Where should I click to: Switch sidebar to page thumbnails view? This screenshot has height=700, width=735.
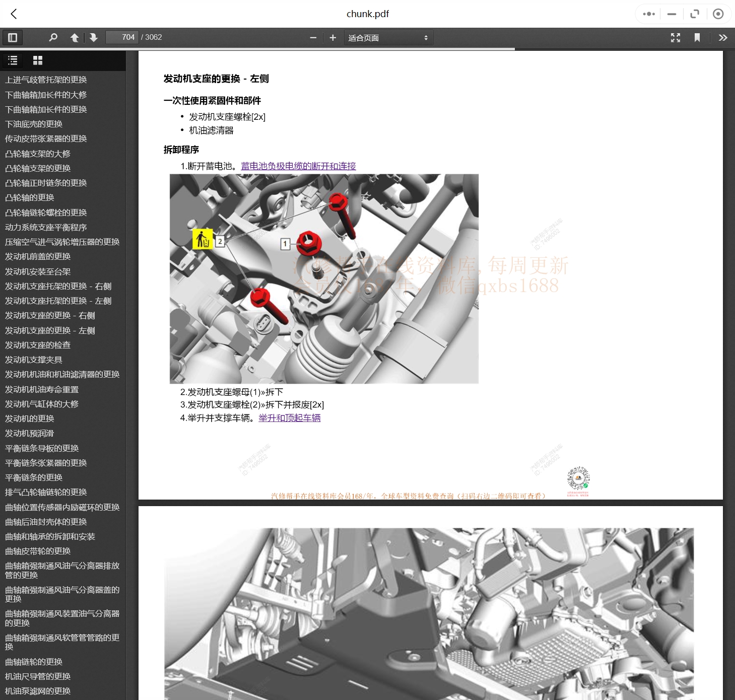(38, 60)
